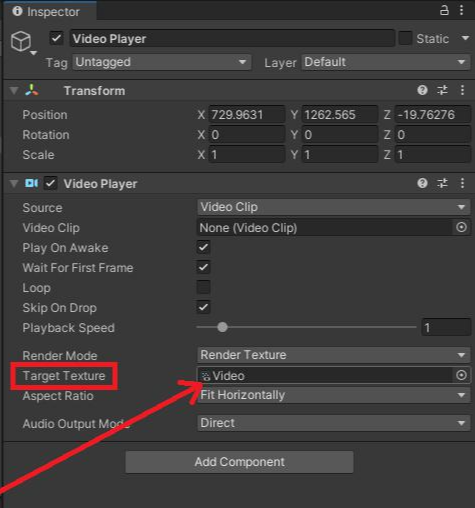Open the Layer dropdown showing Default

pos(386,62)
